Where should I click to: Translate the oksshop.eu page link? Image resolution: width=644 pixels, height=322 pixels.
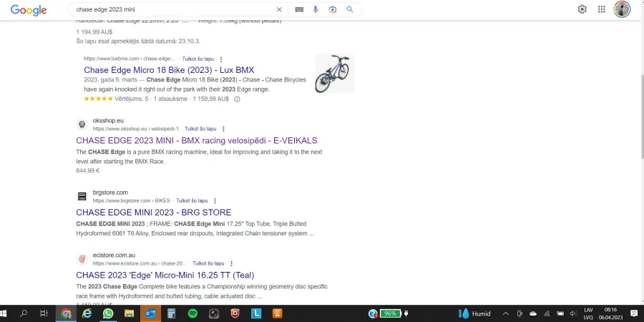pyautogui.click(x=200, y=129)
